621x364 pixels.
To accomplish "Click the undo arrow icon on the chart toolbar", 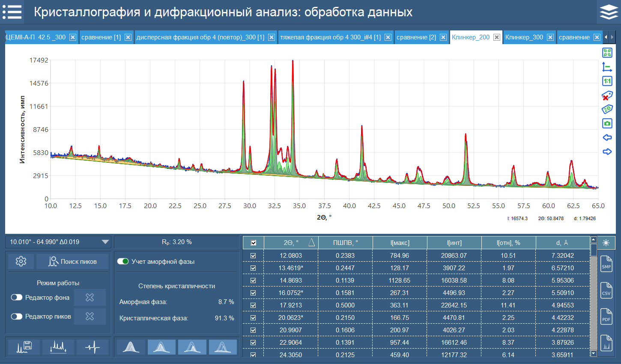I will tap(608, 137).
